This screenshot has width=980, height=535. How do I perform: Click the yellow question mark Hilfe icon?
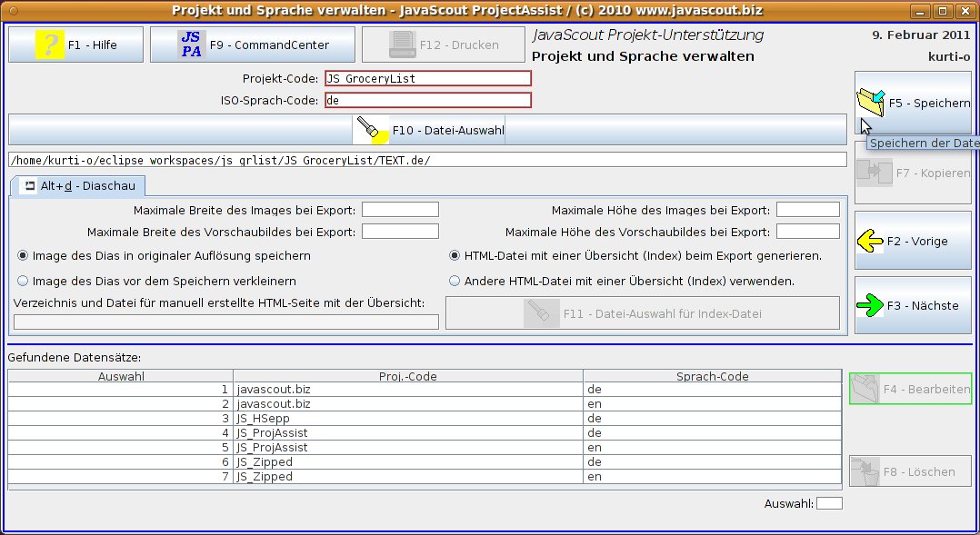pos(49,44)
